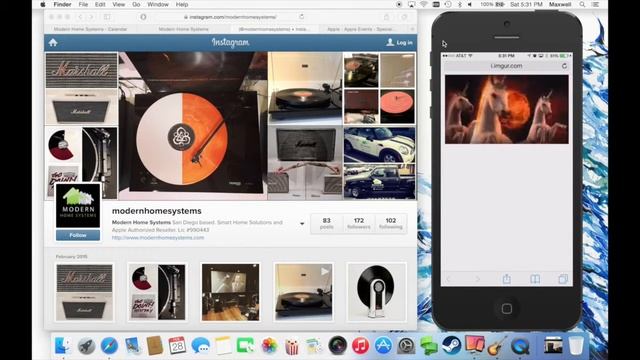This screenshot has height=360, width=640.
Task: Go forward in Safari history
Action: click(x=91, y=17)
